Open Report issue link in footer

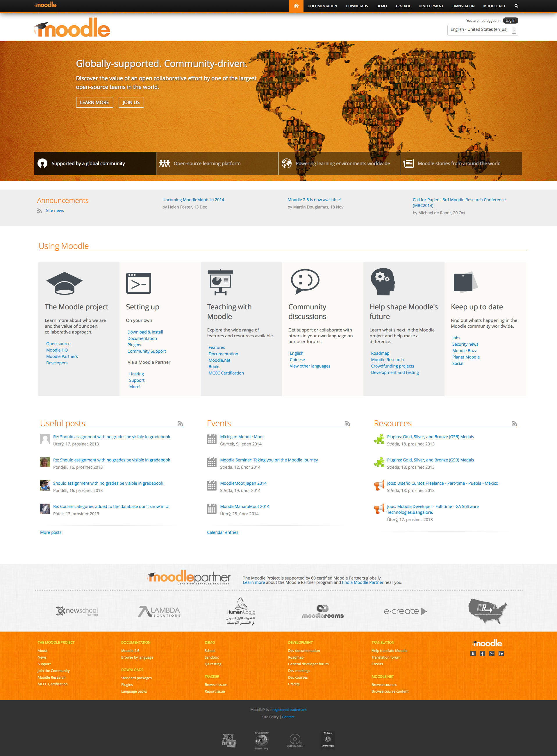[215, 692]
